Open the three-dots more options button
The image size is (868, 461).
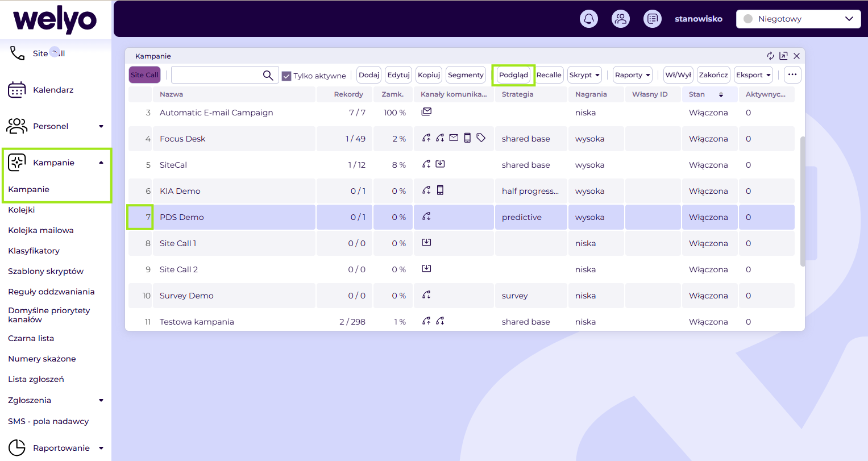[x=792, y=75]
